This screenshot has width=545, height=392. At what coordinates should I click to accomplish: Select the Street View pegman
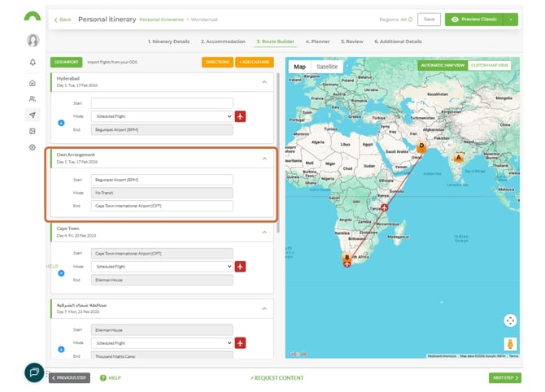510,344
